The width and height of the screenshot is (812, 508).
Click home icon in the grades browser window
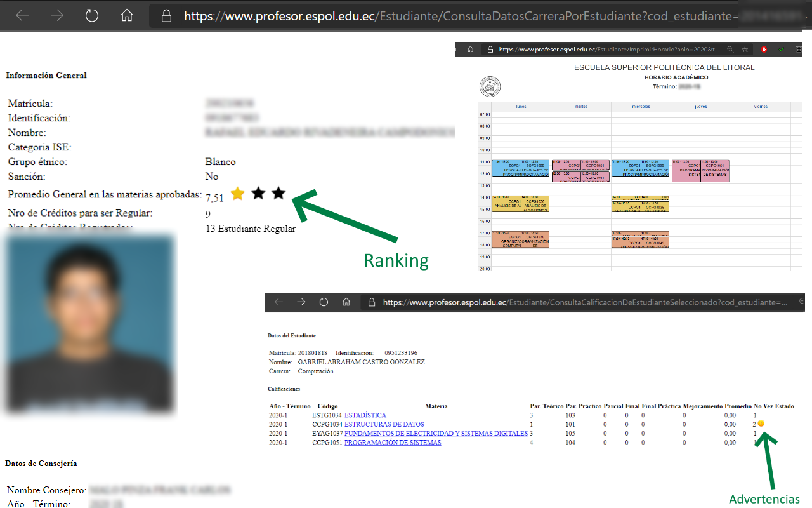pyautogui.click(x=346, y=302)
